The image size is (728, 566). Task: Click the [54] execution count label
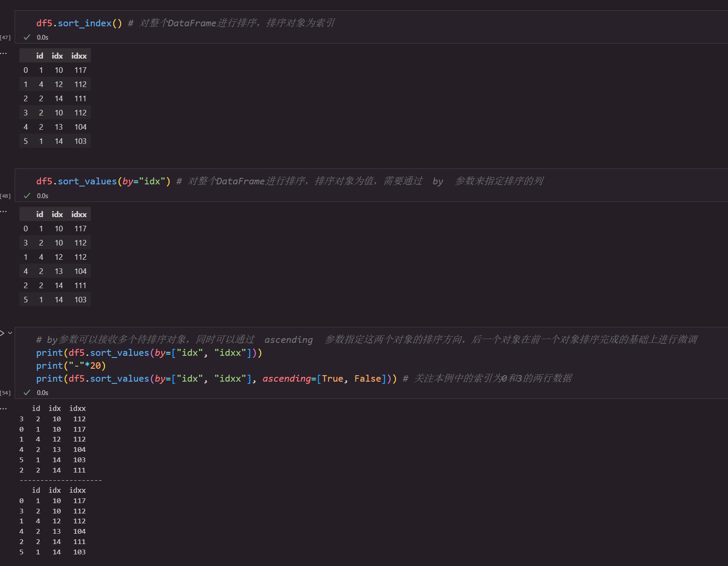(x=5, y=393)
